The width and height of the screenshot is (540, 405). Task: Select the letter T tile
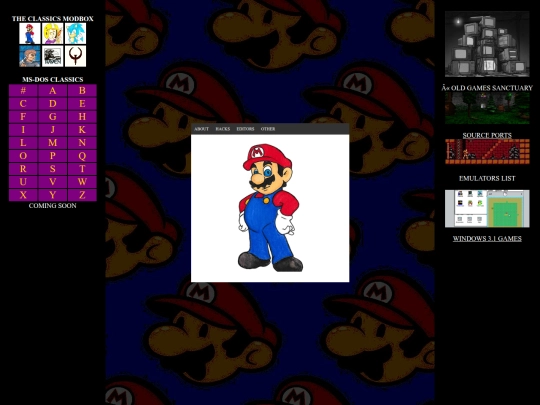tap(82, 169)
